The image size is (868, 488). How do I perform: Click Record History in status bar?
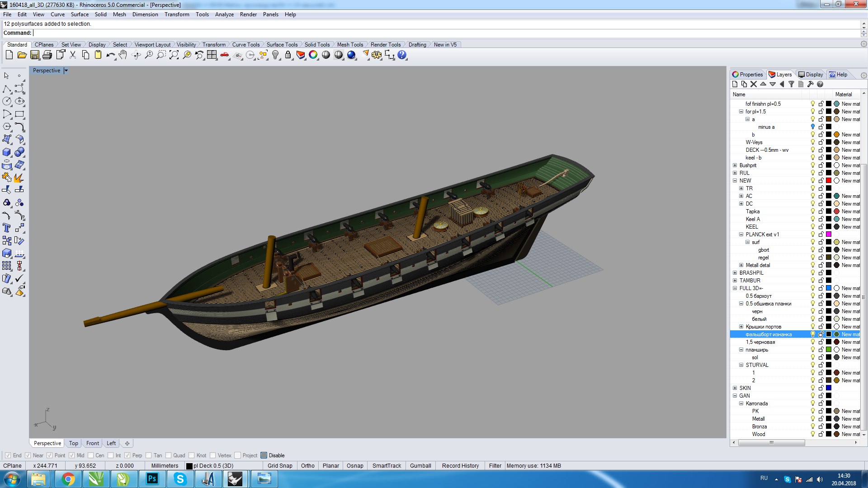click(460, 466)
